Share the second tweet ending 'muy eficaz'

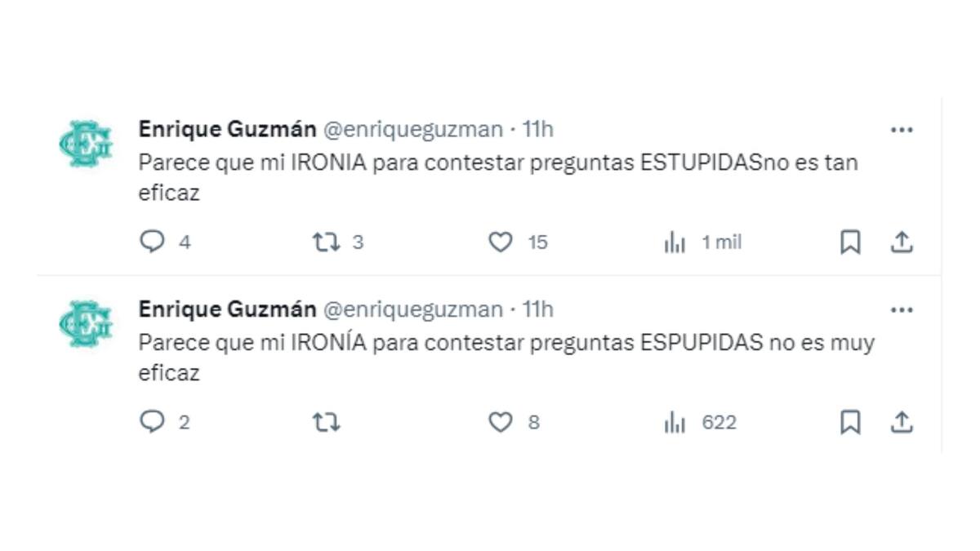pyautogui.click(x=901, y=422)
